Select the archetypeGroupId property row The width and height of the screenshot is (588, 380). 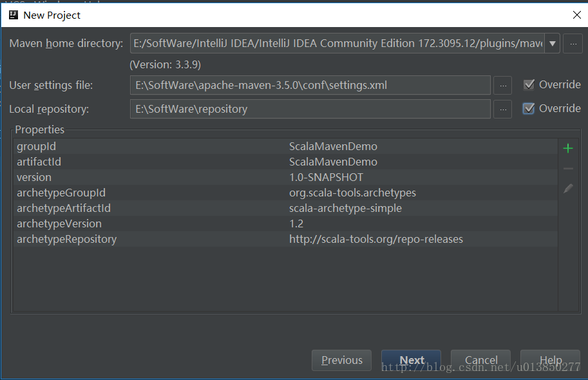tap(285, 193)
